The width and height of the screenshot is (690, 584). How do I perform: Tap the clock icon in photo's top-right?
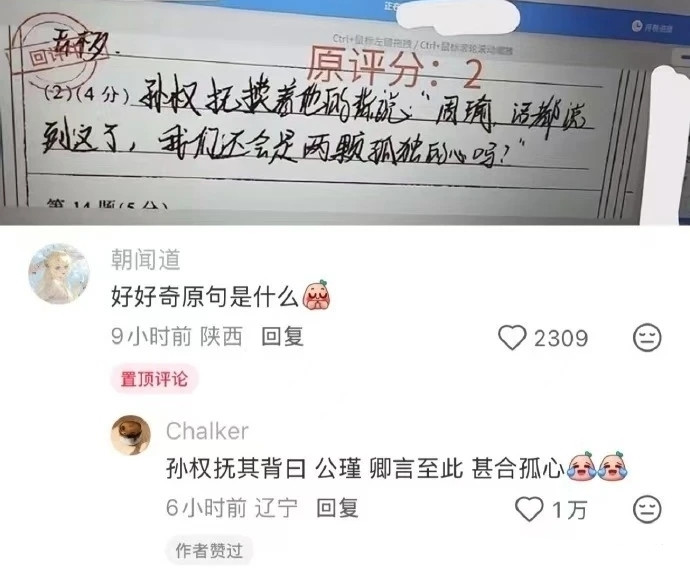637,26
